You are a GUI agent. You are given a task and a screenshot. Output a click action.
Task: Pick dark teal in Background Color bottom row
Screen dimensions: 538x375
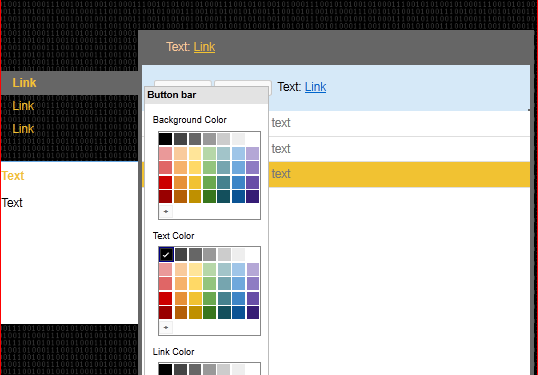pos(224,197)
